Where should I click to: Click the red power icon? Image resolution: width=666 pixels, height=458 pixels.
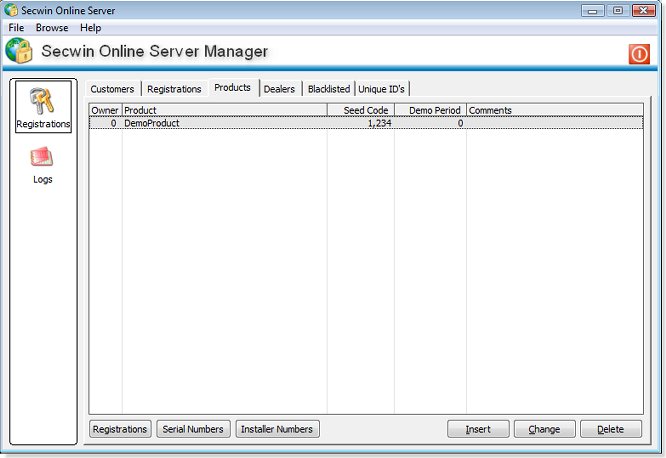[639, 54]
